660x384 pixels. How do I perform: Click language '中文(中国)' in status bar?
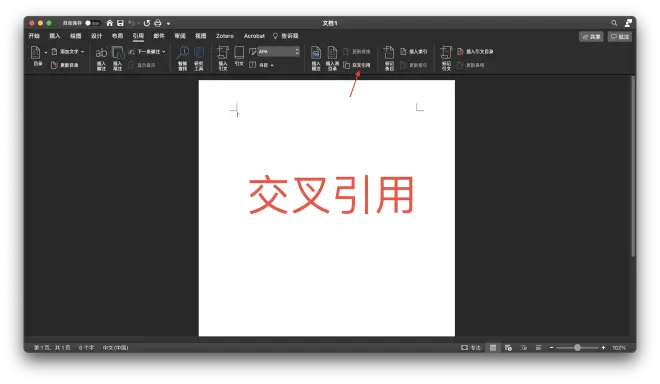(x=115, y=348)
